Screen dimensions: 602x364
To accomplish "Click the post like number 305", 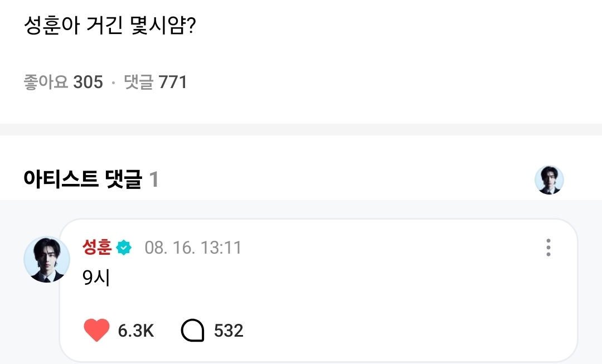I will click(88, 82).
